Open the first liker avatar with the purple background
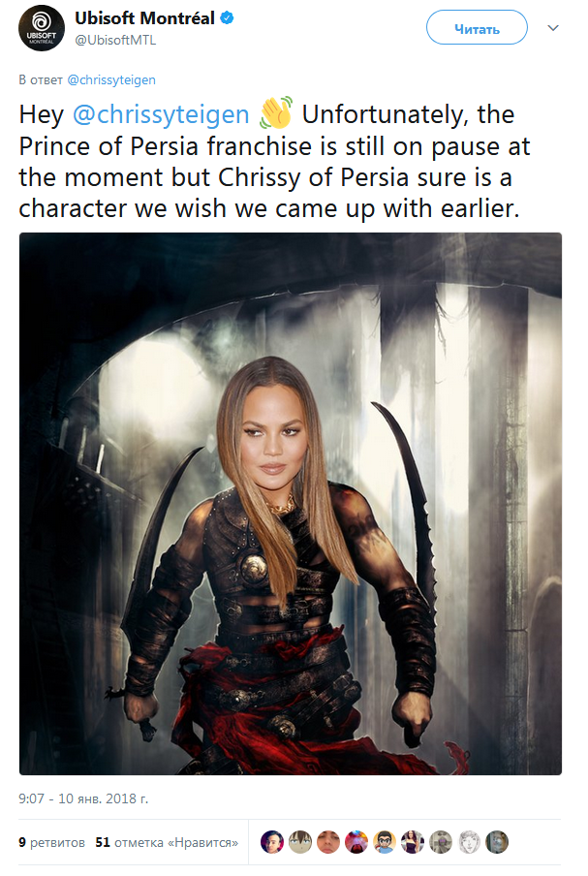This screenshot has width=588, height=876. 272,842
